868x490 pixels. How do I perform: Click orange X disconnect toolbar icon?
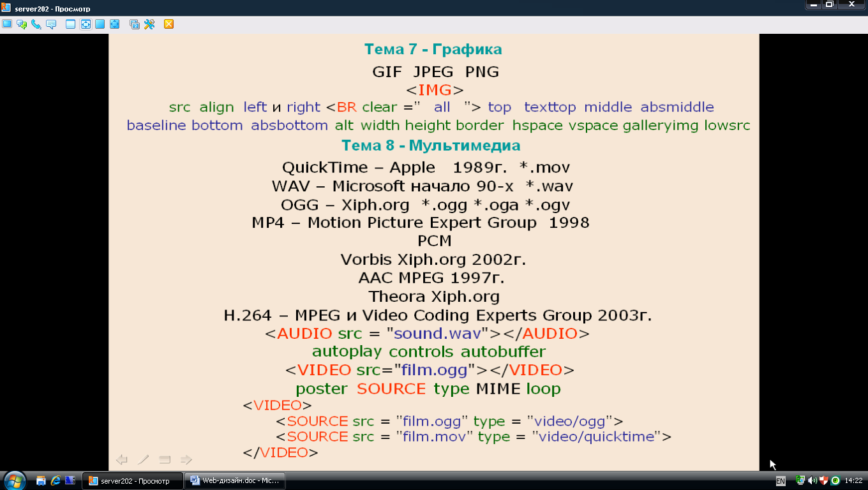(x=169, y=24)
